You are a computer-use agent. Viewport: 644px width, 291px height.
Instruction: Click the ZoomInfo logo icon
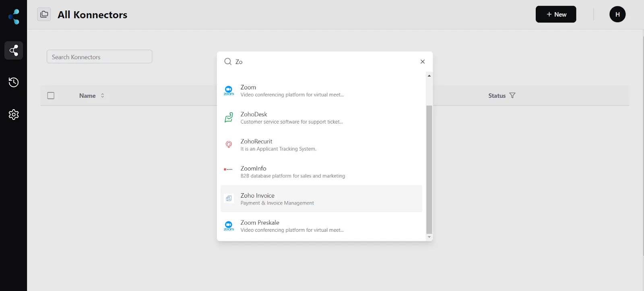tap(229, 169)
